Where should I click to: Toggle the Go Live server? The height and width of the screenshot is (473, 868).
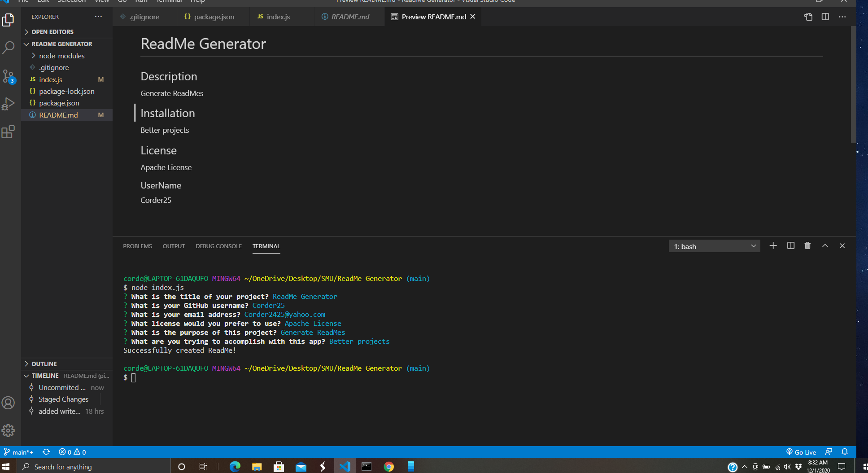(801, 452)
